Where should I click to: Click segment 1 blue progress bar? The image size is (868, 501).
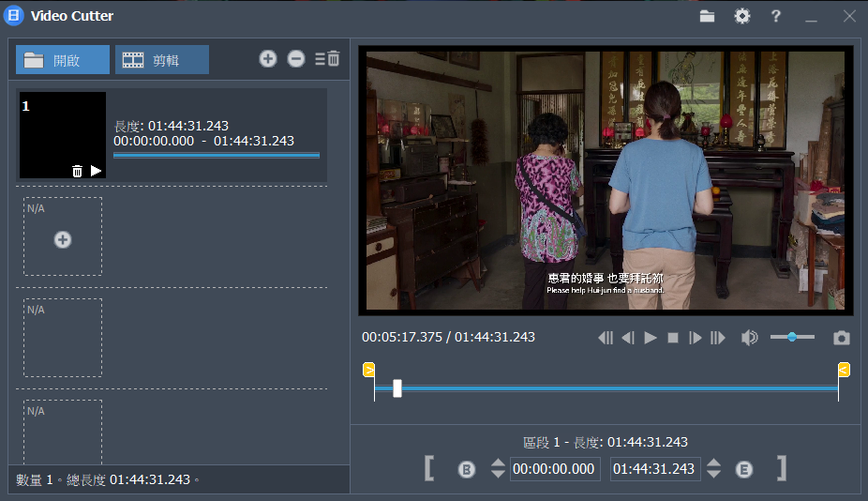click(x=217, y=155)
